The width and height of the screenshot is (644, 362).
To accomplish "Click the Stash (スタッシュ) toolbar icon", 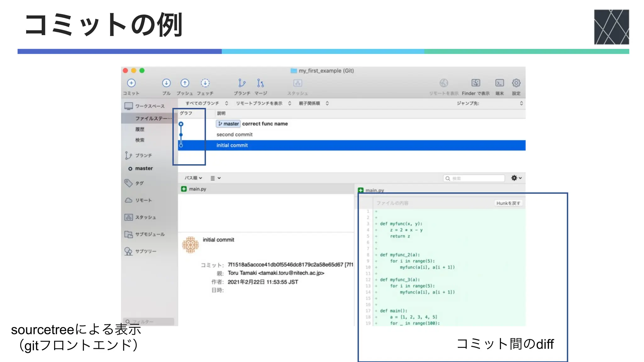I will pyautogui.click(x=297, y=83).
